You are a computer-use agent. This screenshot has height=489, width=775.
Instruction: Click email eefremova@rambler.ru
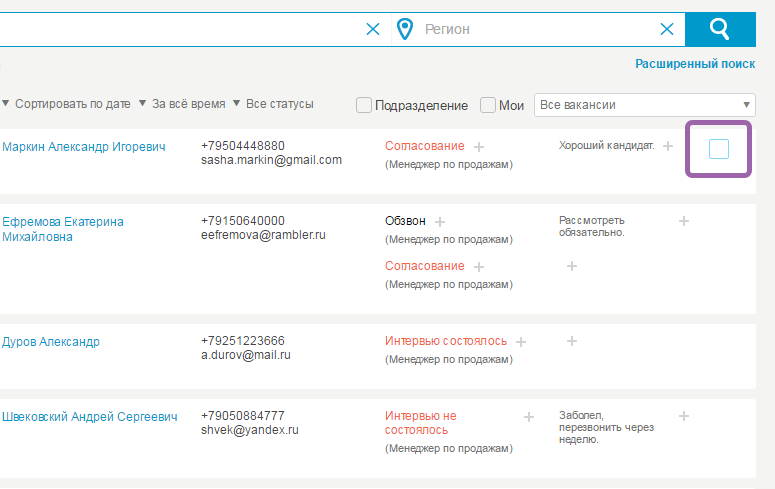[x=263, y=235]
